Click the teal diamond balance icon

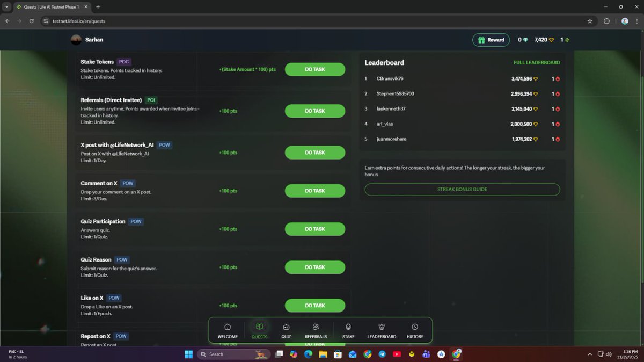pos(525,40)
